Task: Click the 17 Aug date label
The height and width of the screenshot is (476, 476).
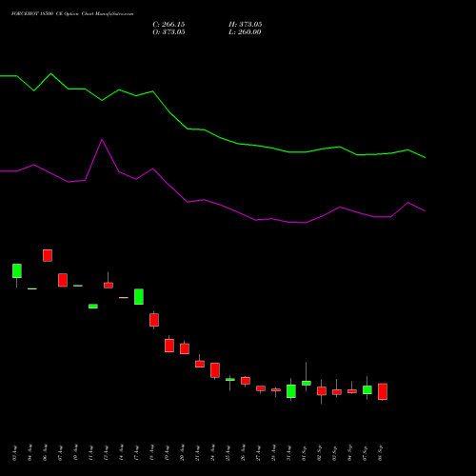Action: [x=136, y=453]
